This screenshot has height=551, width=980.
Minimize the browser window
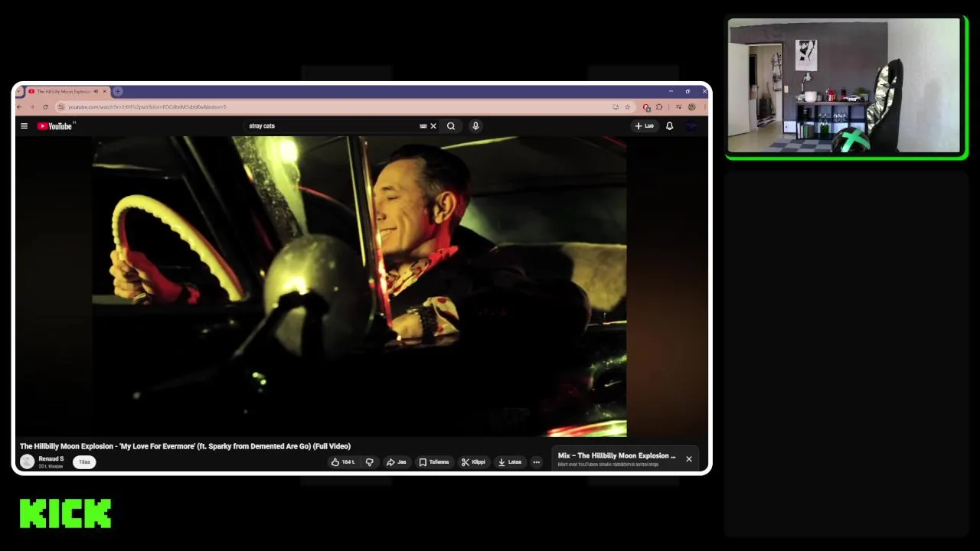(671, 92)
